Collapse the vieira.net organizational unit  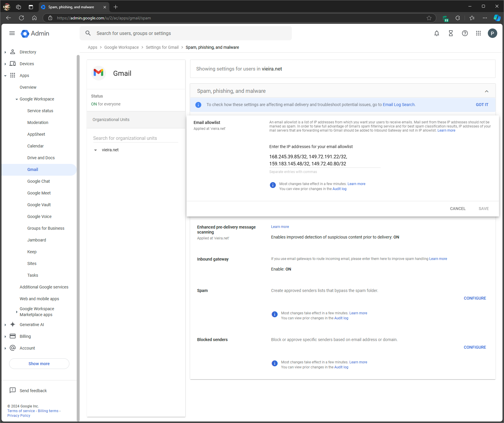(x=96, y=150)
